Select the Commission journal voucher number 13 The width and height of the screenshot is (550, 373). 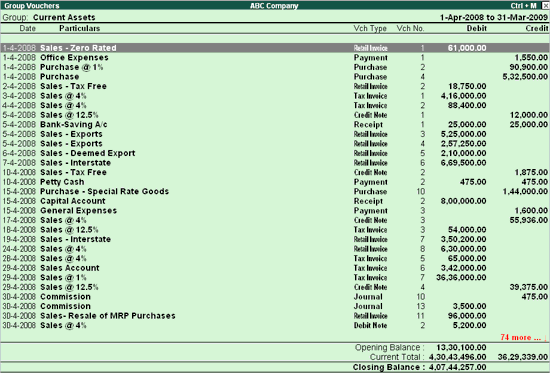point(275,306)
